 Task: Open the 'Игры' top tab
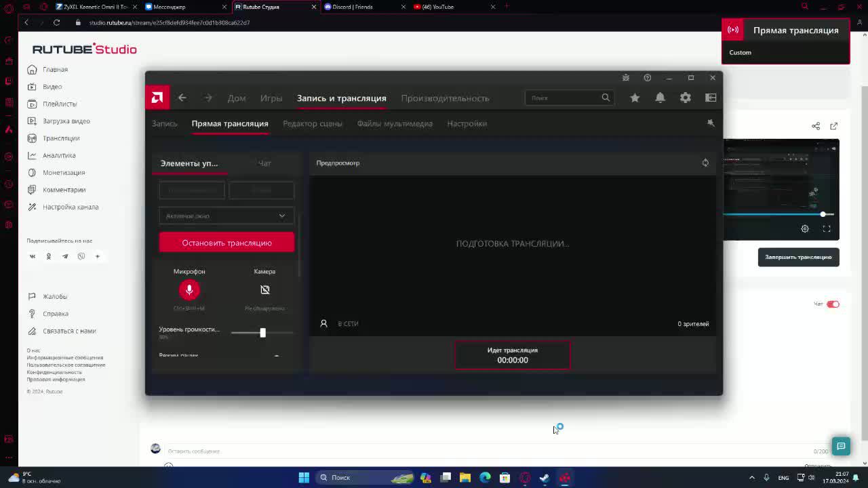tap(271, 98)
